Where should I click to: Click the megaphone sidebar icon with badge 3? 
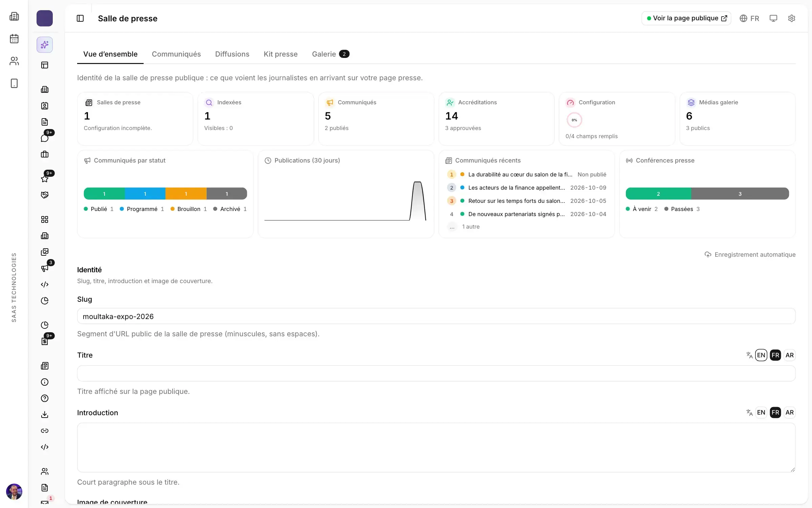pyautogui.click(x=45, y=268)
